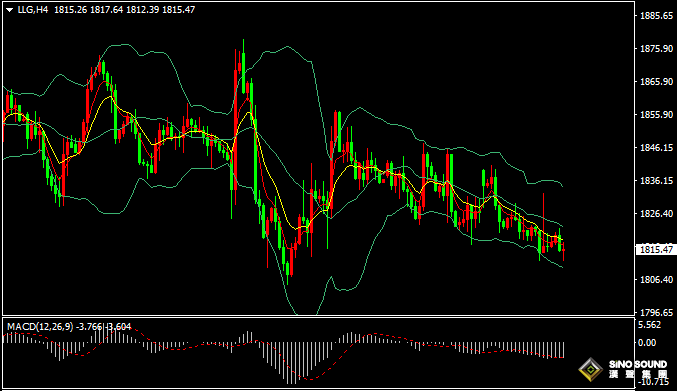677x391 pixels.
Task: Click the 1855.90 price axis level
Action: 656,115
